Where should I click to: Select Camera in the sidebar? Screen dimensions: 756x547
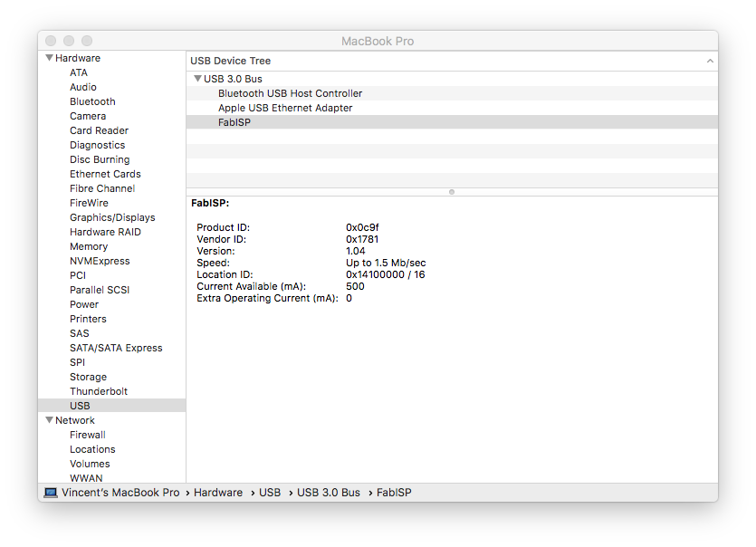click(x=88, y=116)
